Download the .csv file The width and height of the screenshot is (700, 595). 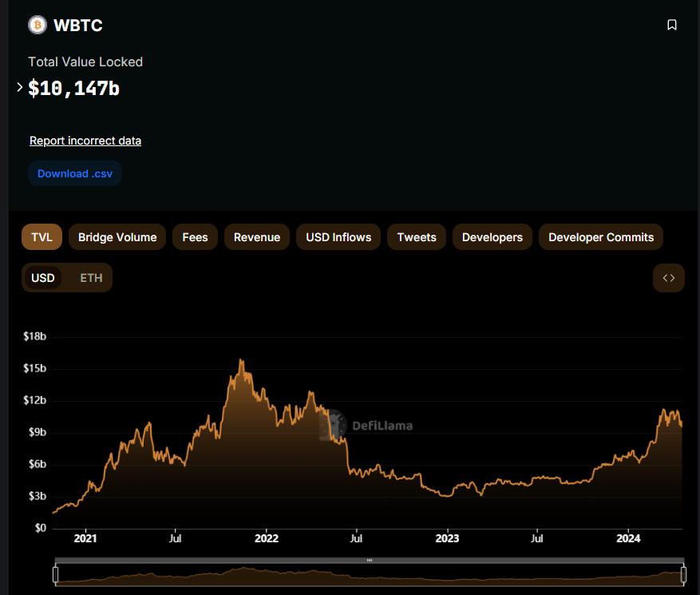pyautogui.click(x=75, y=173)
